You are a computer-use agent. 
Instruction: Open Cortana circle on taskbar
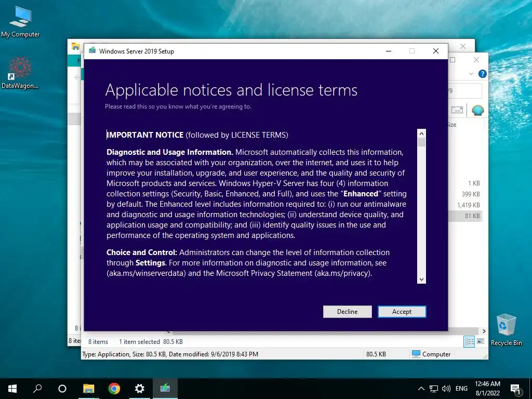62,389
